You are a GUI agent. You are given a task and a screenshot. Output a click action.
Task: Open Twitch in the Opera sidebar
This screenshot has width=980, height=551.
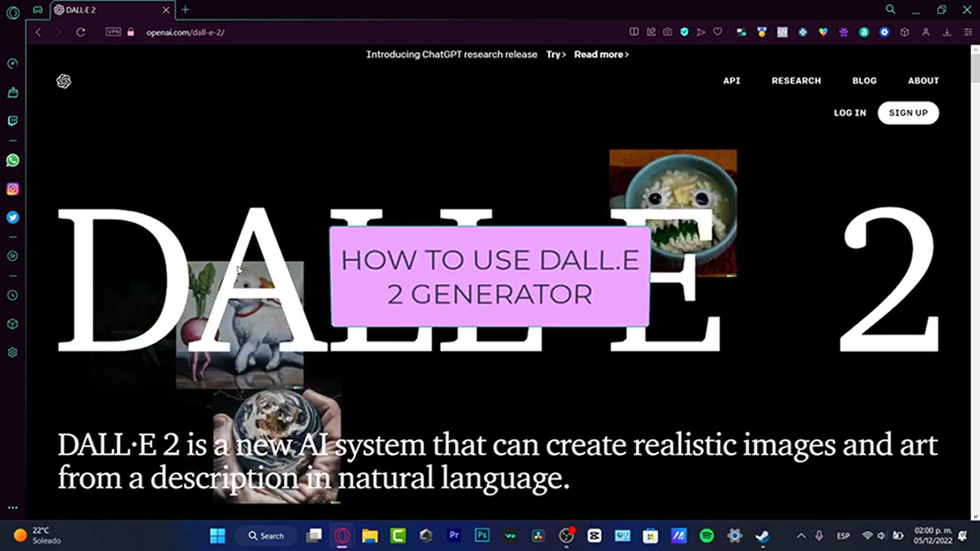[13, 121]
